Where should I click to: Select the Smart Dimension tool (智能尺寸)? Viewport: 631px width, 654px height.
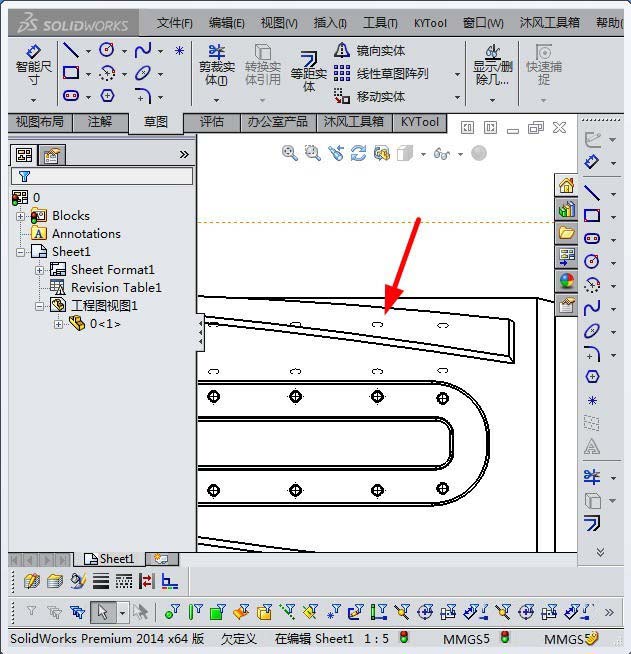pyautogui.click(x=33, y=65)
